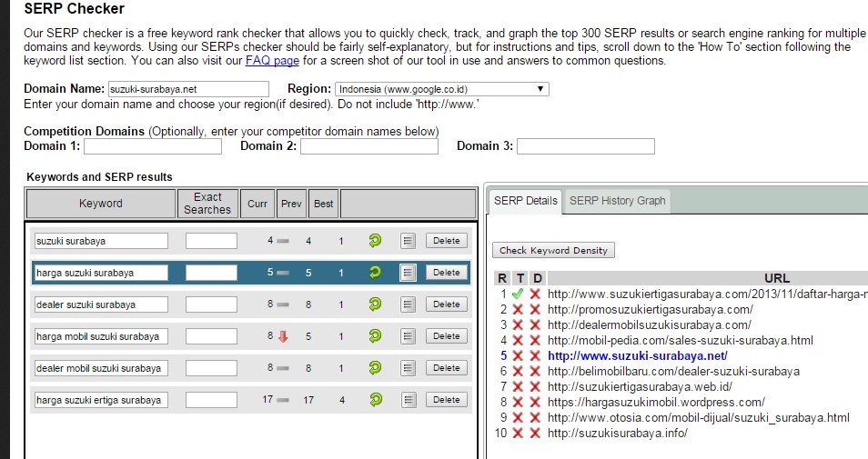Open the suzukisurabaya.info result link

617,433
